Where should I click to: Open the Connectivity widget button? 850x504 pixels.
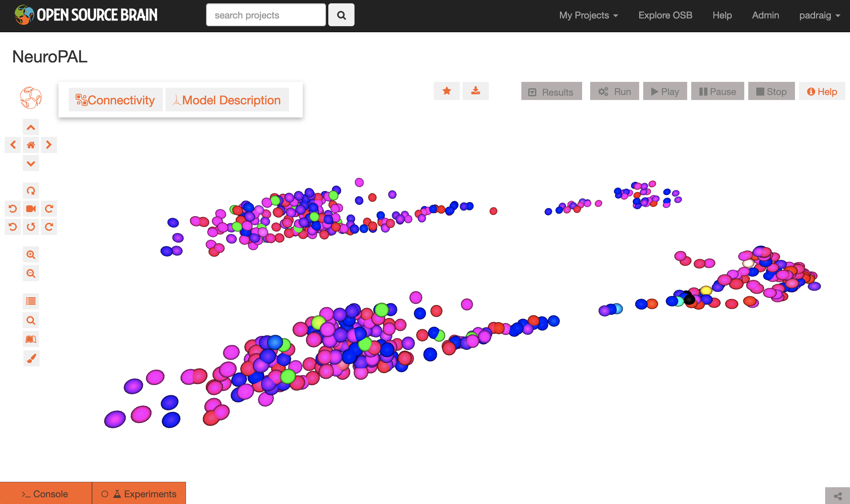click(x=115, y=100)
